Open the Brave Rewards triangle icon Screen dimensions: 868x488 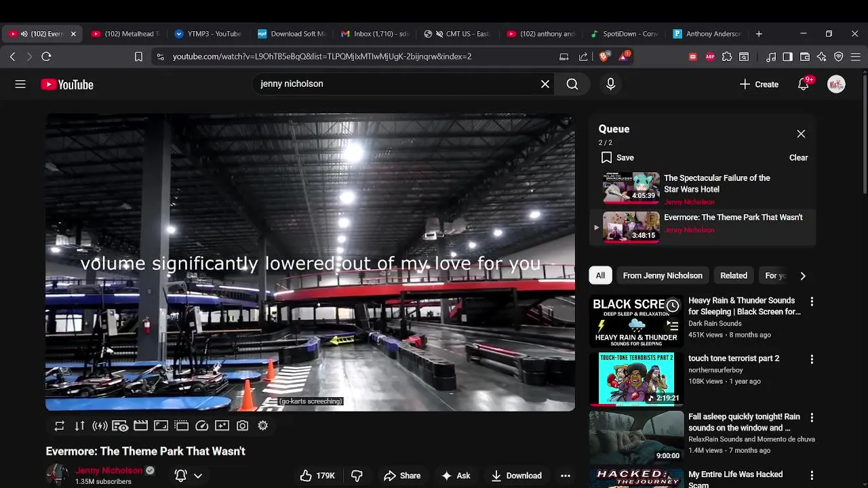(625, 56)
